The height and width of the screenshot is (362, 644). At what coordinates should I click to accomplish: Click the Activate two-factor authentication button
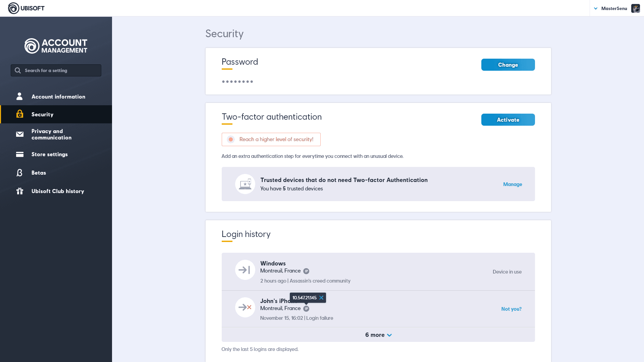click(508, 119)
